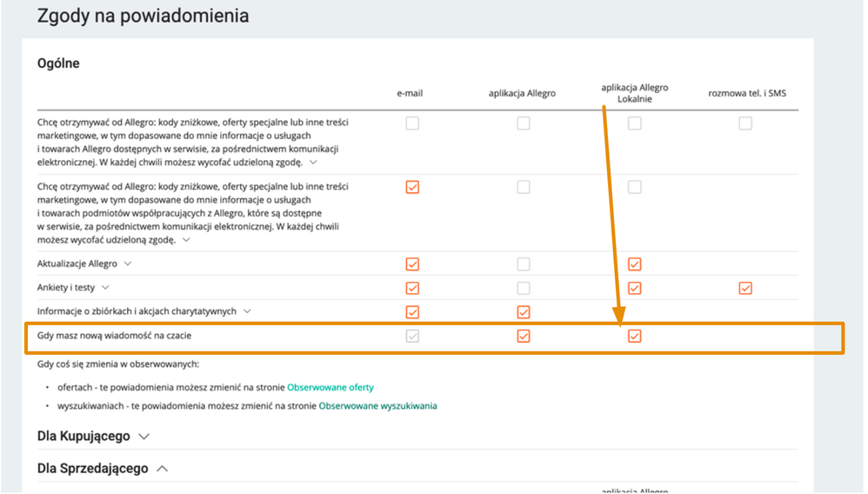Enable e-mail checkbox for Allegro marketing offers
This screenshot has height=494, width=868.
click(x=412, y=123)
